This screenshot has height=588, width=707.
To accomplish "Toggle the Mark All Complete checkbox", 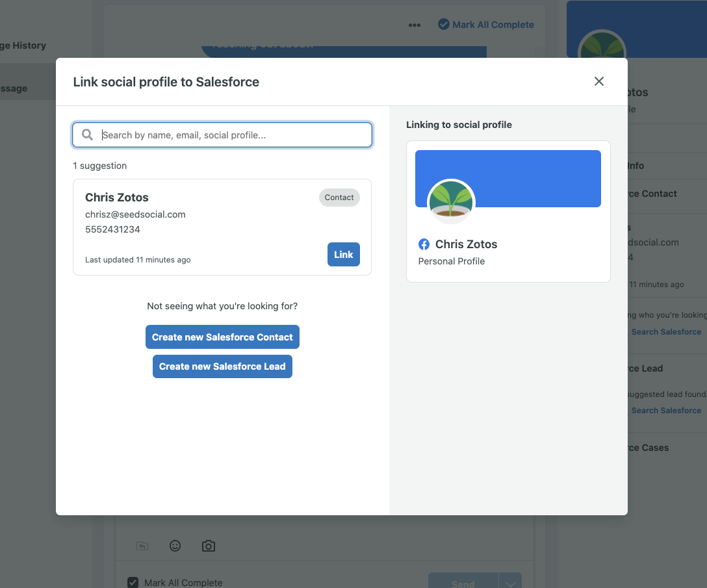I will [133, 583].
